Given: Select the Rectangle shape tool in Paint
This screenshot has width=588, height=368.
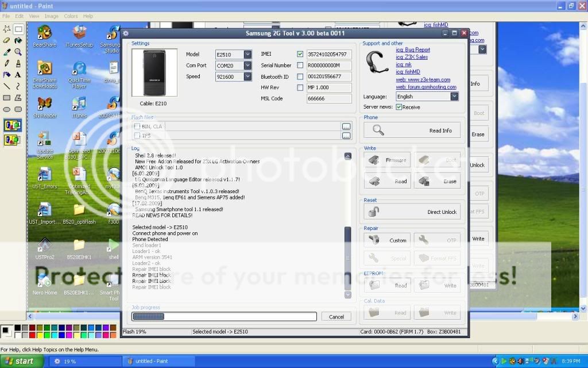Looking at the screenshot, I should coord(7,98).
